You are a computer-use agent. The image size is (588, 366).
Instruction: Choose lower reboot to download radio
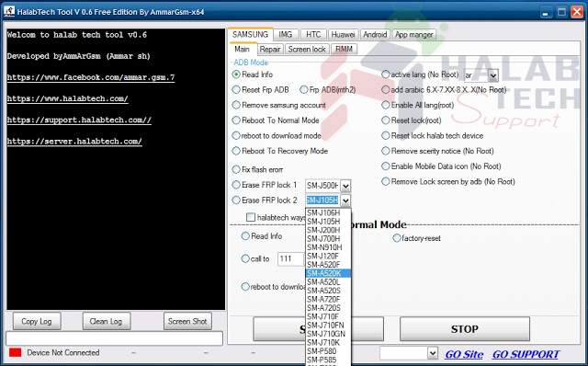pyautogui.click(x=245, y=287)
